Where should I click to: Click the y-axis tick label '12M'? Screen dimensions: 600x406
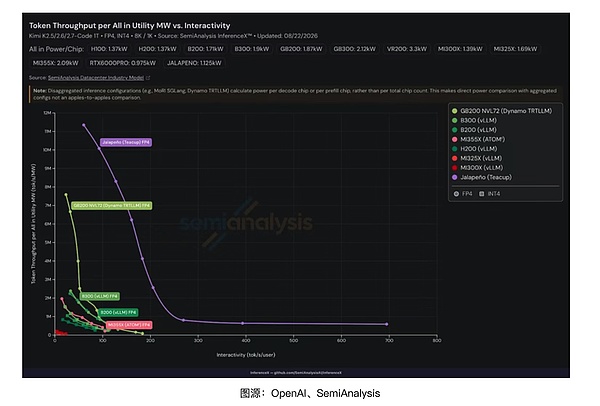(x=47, y=113)
